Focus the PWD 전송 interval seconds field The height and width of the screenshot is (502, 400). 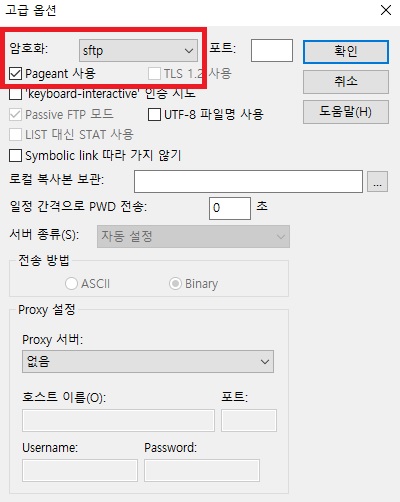point(230,208)
